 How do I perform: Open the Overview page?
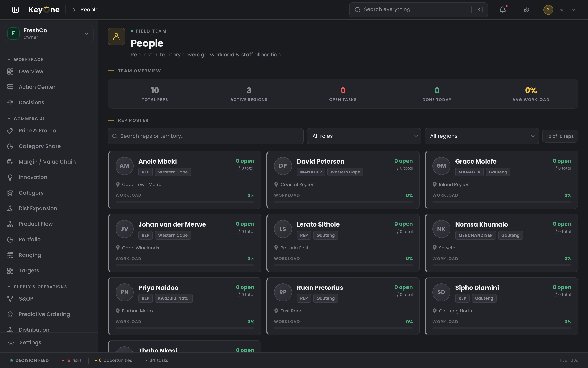pyautogui.click(x=31, y=71)
